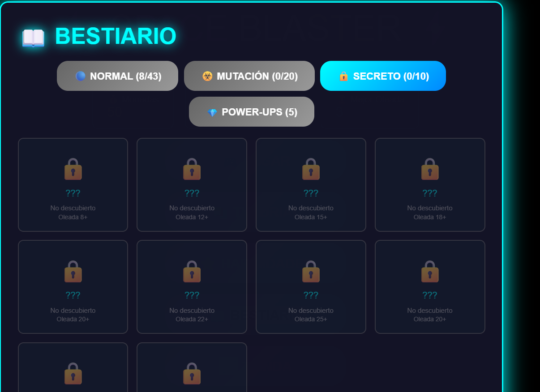The height and width of the screenshot is (392, 540).
Task: Select the padlock in the Oleada 12+ card
Action: [192, 169]
